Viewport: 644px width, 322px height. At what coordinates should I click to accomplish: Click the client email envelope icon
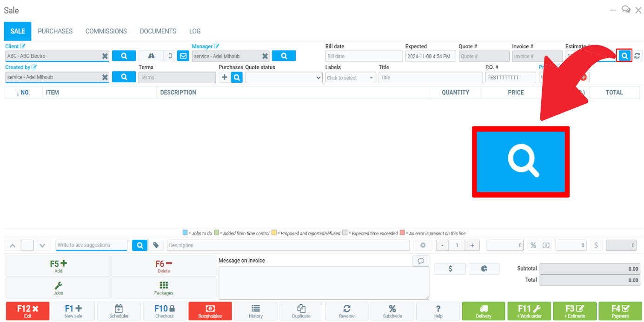[183, 56]
